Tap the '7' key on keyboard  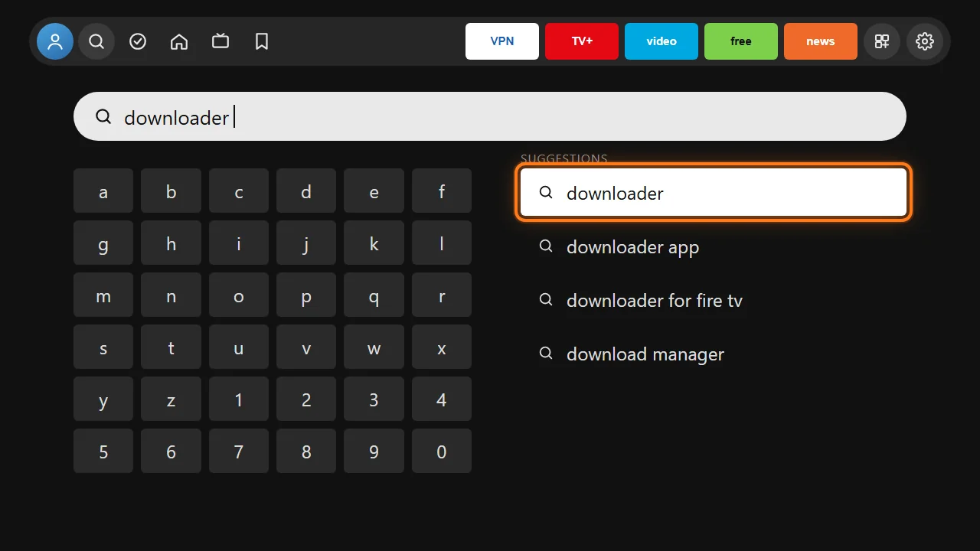(239, 451)
